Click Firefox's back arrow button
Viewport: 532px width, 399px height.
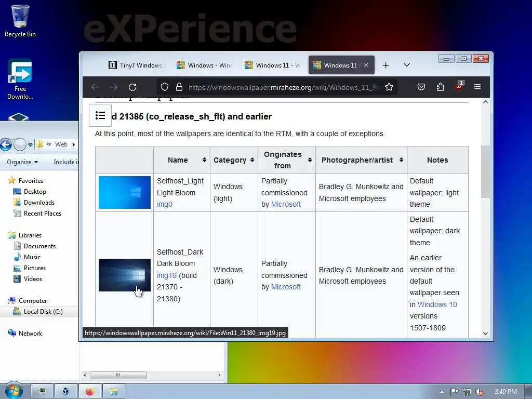[95, 87]
